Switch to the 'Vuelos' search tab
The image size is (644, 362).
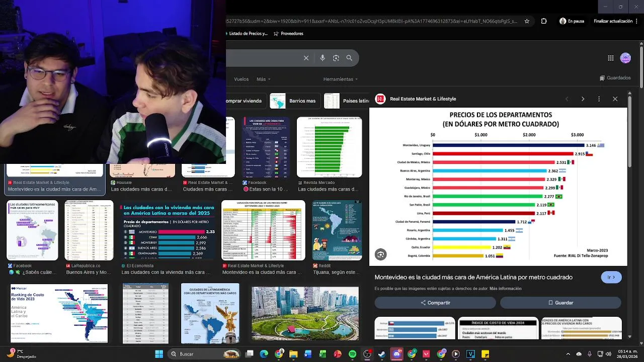coord(241,79)
